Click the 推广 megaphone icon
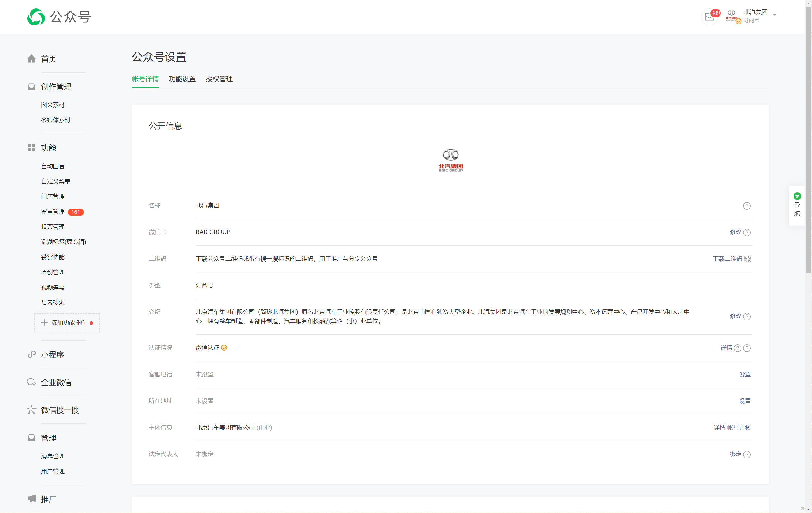Screen dimensions: 812x513 coord(31,498)
